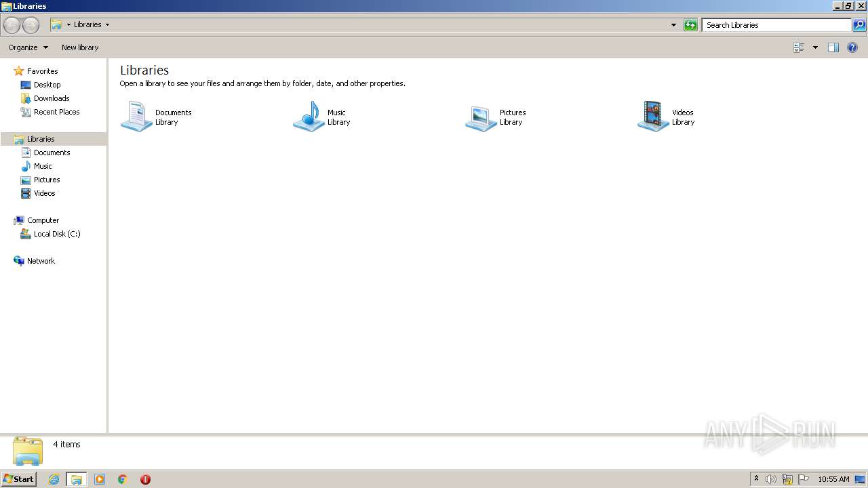Select Downloads in Favorites

[52, 98]
